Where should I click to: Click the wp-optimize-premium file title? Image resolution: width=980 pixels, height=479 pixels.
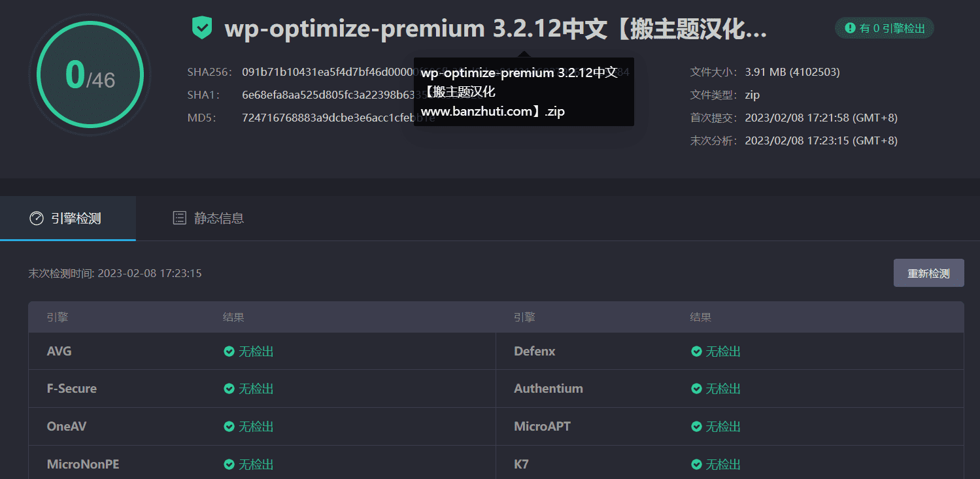pos(496,29)
